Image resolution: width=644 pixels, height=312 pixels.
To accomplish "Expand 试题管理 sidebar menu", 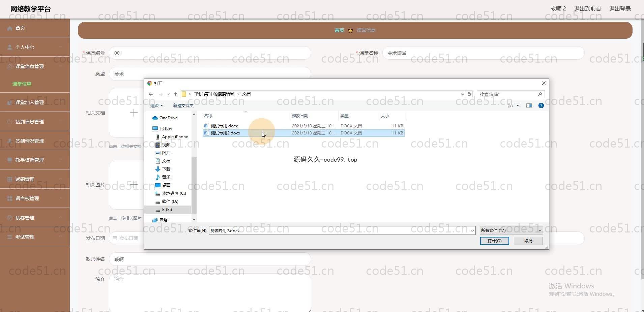I will (x=35, y=179).
